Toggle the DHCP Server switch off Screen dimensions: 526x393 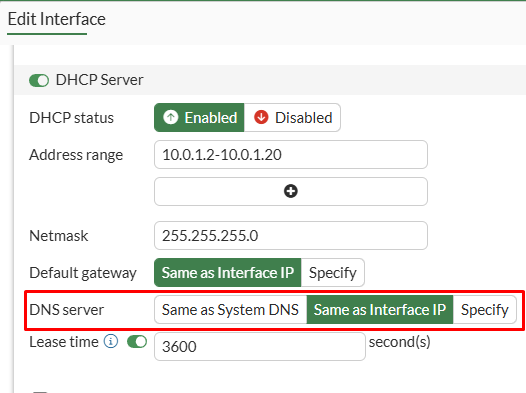(x=39, y=80)
